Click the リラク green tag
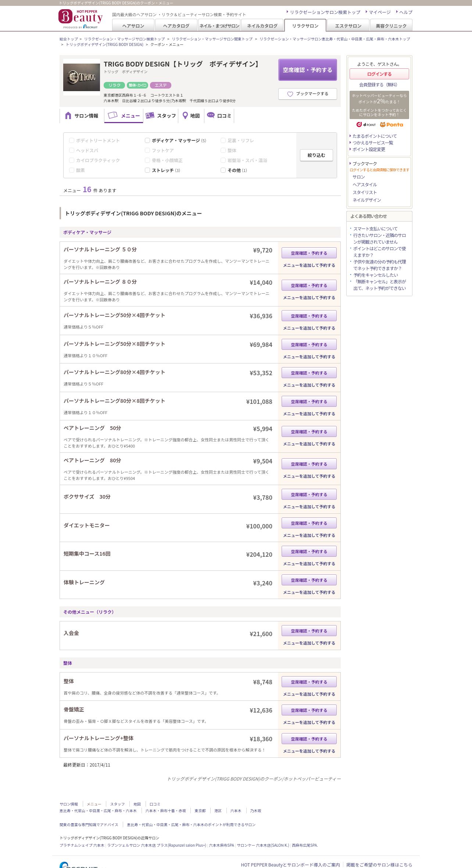The height and width of the screenshot is (868, 472). coord(114,85)
